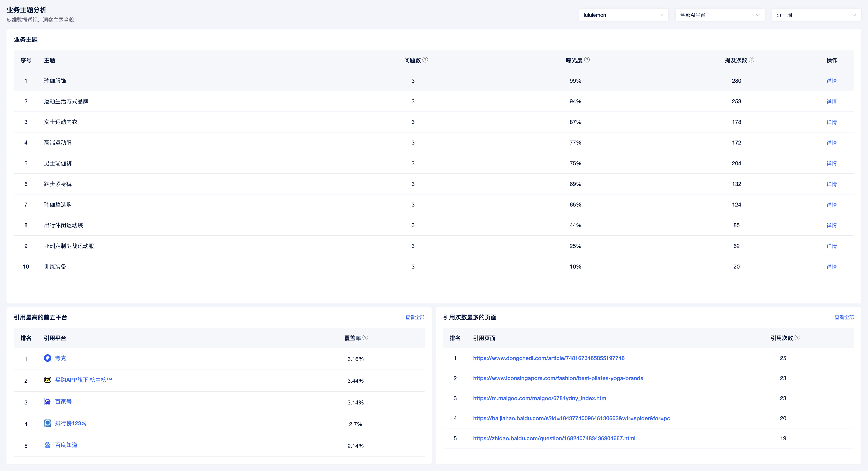Click the 百度知道 paw icon

coord(47,445)
